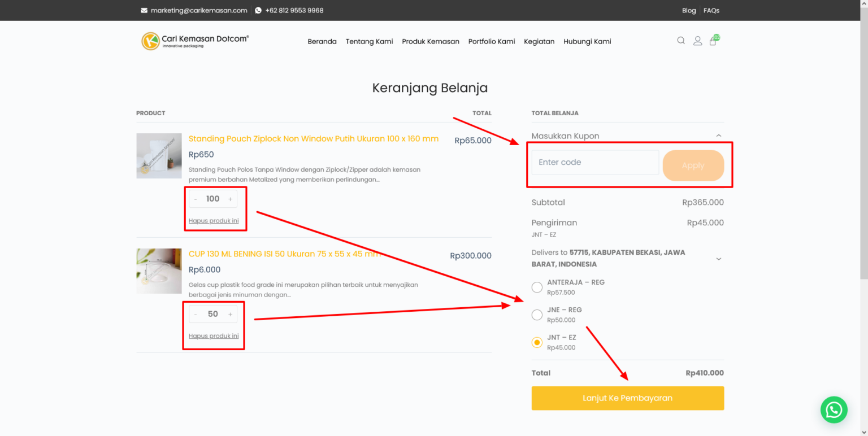Click the WhatsApp chat floating button
The height and width of the screenshot is (436, 868).
tap(834, 409)
